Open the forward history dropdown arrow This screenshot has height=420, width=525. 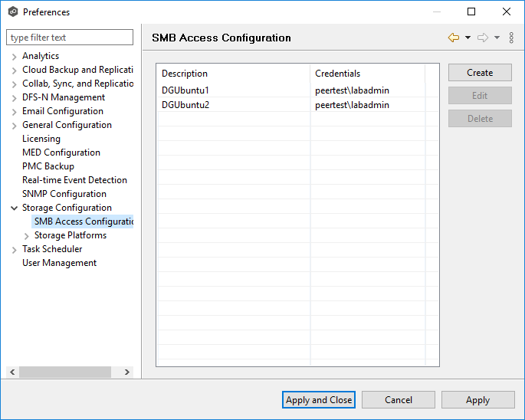point(497,38)
